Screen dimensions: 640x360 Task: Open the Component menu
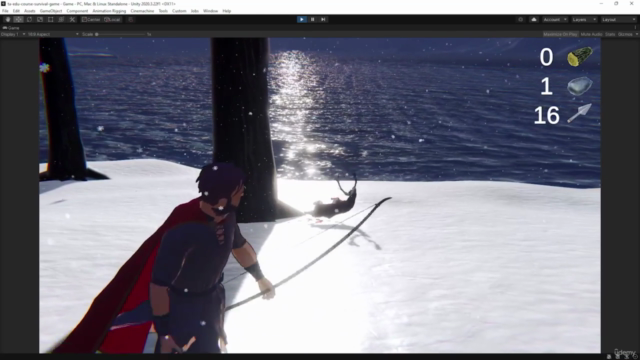pos(77,11)
